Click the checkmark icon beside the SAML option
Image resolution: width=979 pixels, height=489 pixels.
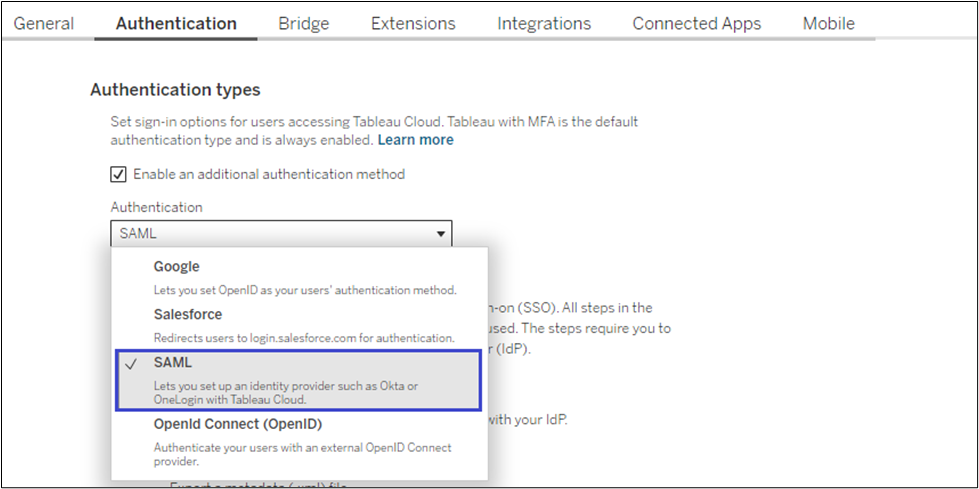click(131, 365)
